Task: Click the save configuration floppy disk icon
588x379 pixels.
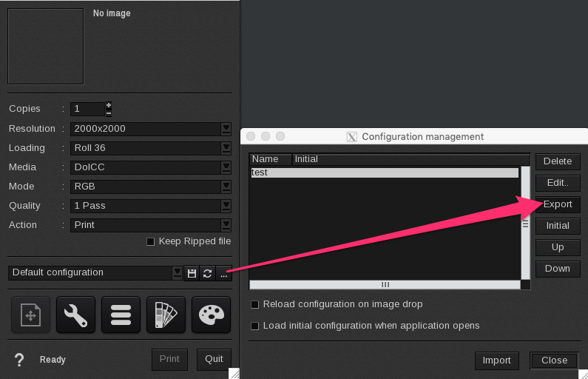Action: [192, 273]
